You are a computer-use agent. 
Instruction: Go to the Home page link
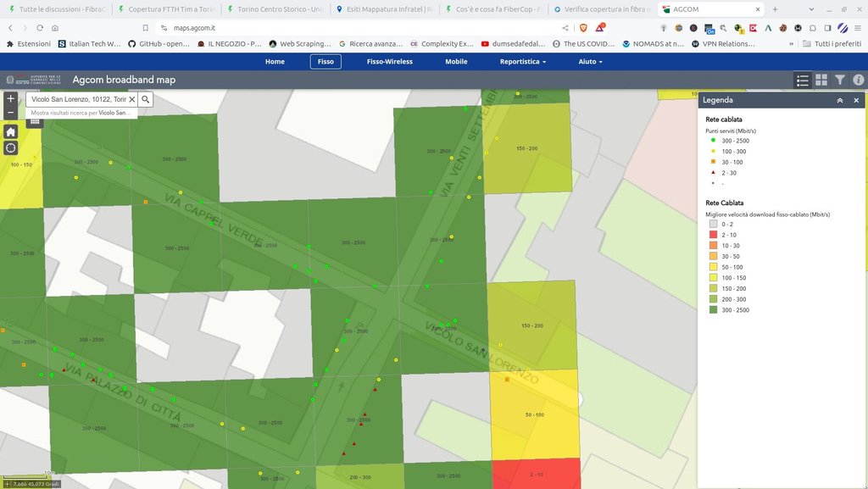click(275, 62)
